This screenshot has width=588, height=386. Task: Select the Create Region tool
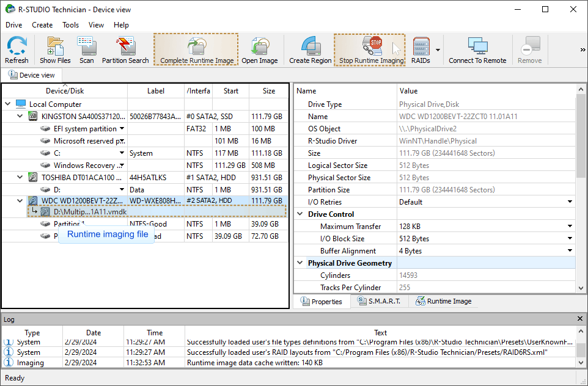click(x=310, y=50)
